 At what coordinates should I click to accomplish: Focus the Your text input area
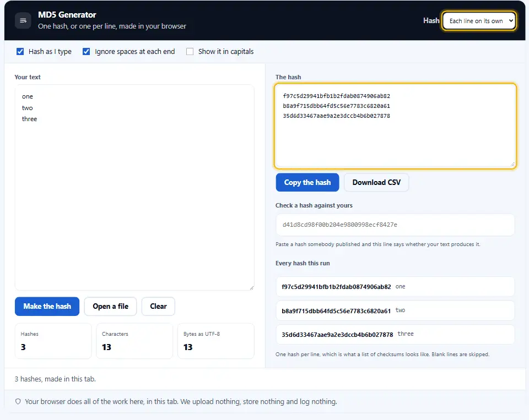(134, 187)
